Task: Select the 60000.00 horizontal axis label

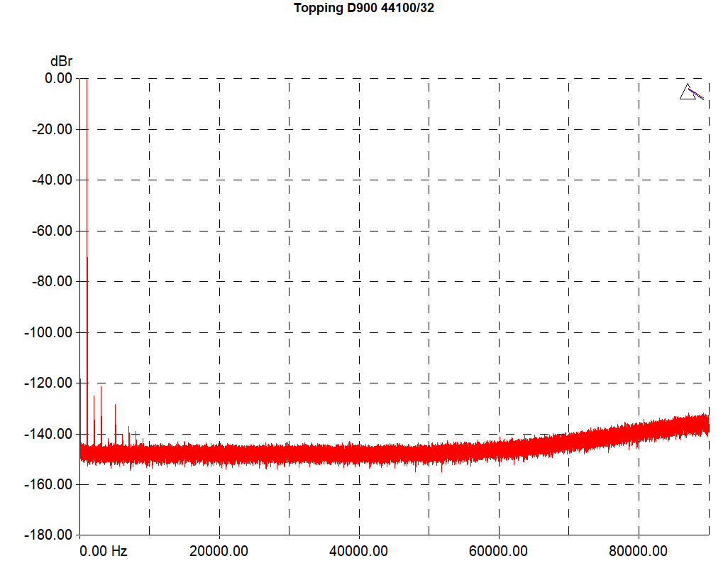Action: [498, 551]
